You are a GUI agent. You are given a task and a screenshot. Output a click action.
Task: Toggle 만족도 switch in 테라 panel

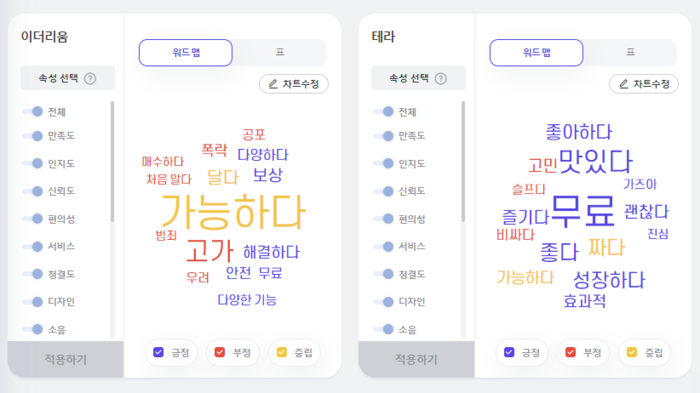383,136
